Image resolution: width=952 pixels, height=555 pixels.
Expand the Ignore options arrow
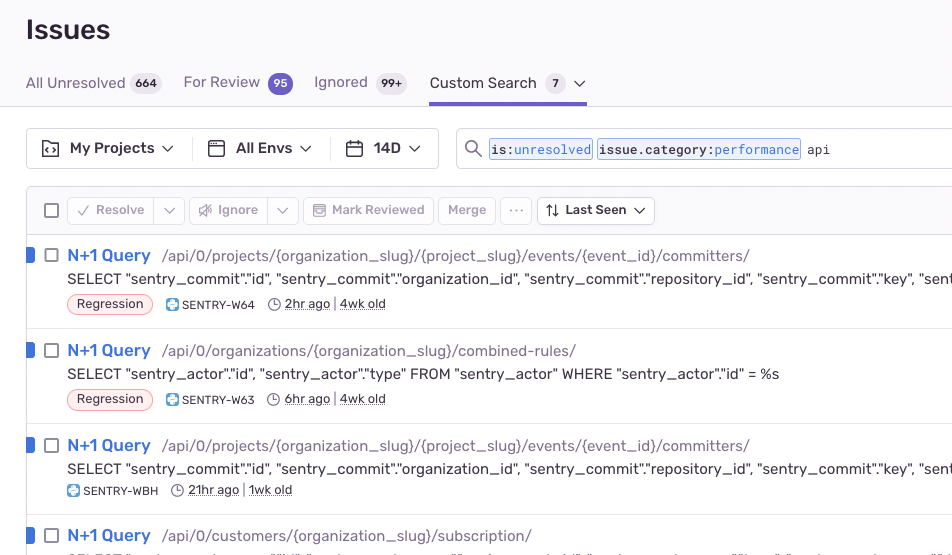point(283,210)
